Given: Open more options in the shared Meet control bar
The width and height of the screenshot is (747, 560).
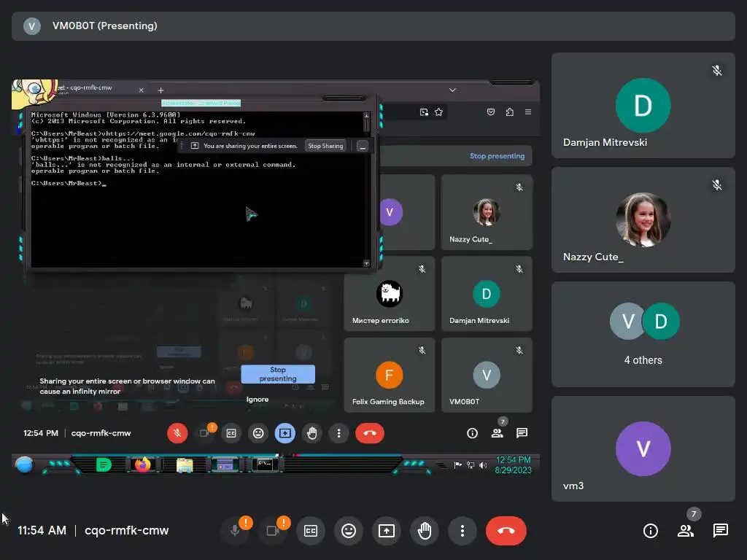Looking at the screenshot, I should [x=338, y=433].
